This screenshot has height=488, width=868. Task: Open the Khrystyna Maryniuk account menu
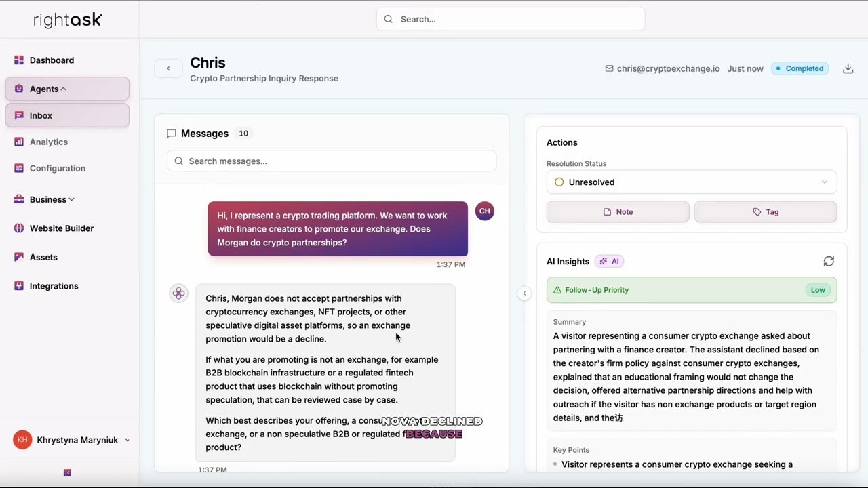point(71,440)
